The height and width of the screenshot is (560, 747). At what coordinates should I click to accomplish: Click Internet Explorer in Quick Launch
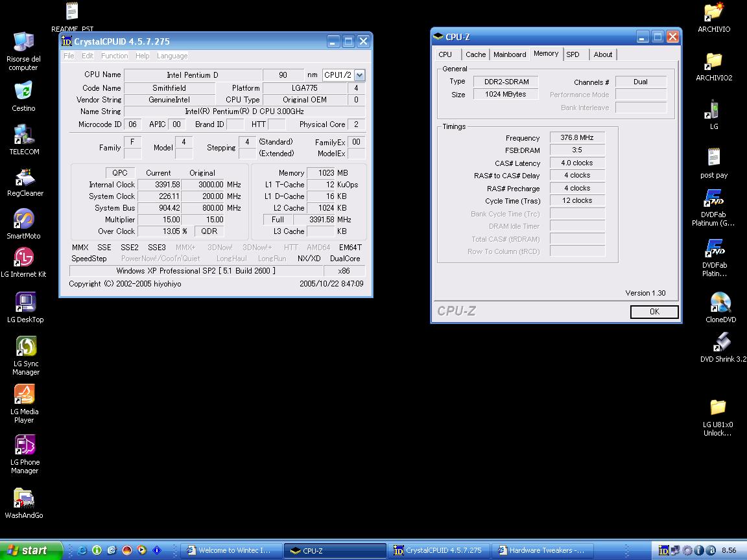82,550
